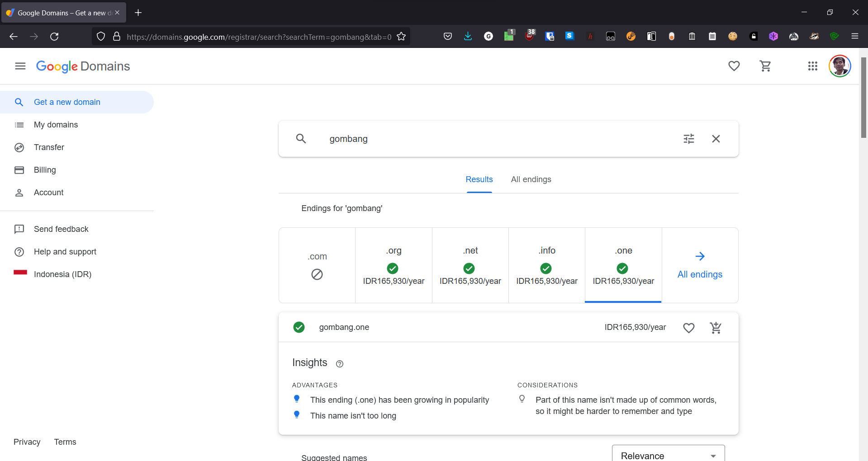Click the tracking protection shield icon
868x461 pixels.
(101, 37)
